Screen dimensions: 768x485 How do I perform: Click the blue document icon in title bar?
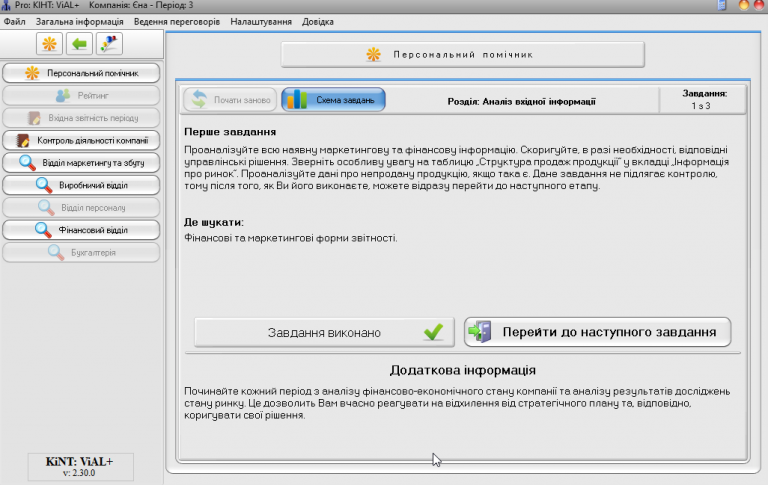pyautogui.click(x=721, y=5)
